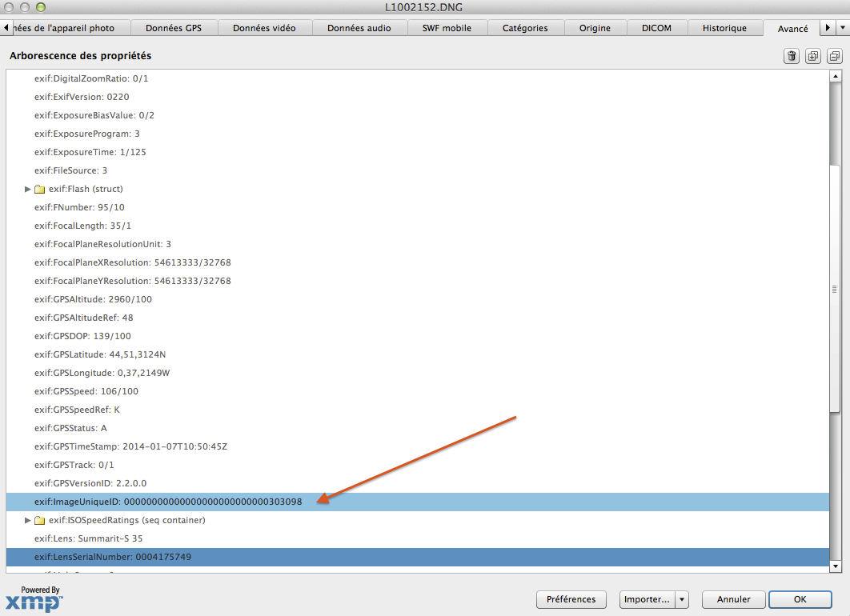Open the tab list dropdown arrow
The width and height of the screenshot is (850, 616).
[x=841, y=28]
